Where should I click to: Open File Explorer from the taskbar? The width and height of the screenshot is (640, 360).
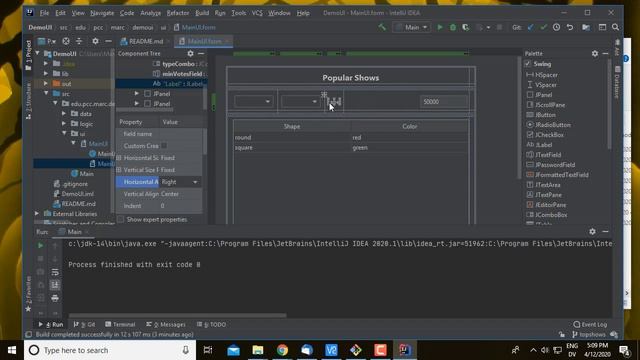(258, 350)
